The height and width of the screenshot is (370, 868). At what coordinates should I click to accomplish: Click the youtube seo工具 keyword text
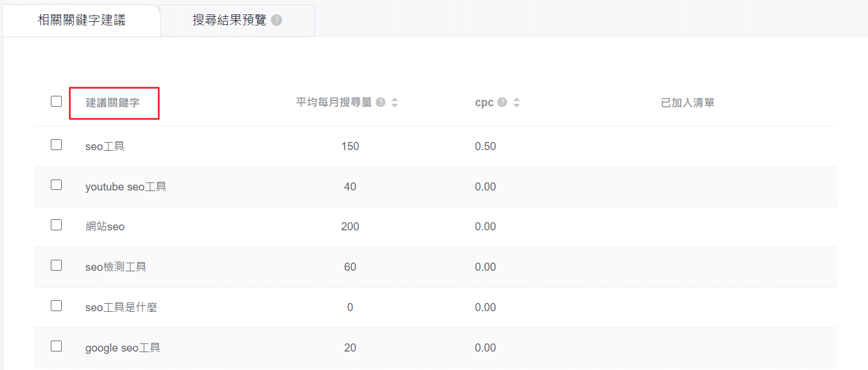point(126,187)
